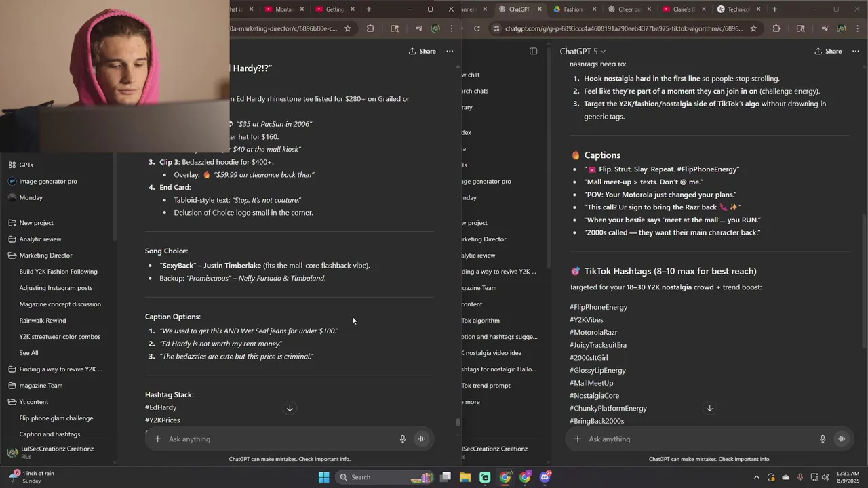Open the Adjusting Instagram posts chat
868x488 pixels.
click(56, 288)
